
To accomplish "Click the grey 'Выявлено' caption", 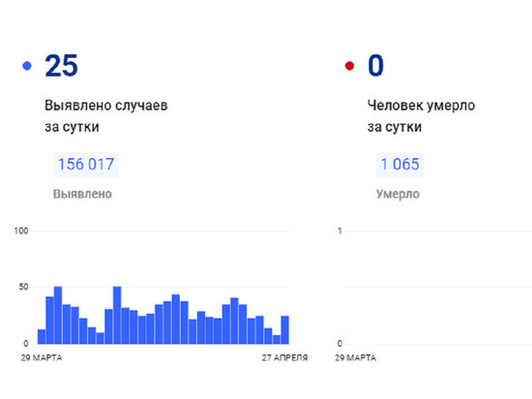I will 82,194.
